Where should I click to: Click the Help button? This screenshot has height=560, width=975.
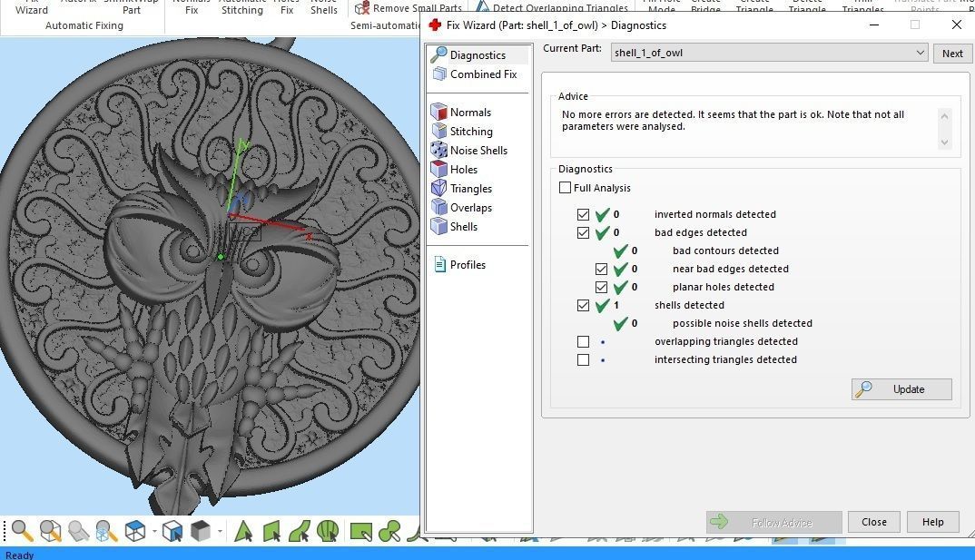point(932,522)
